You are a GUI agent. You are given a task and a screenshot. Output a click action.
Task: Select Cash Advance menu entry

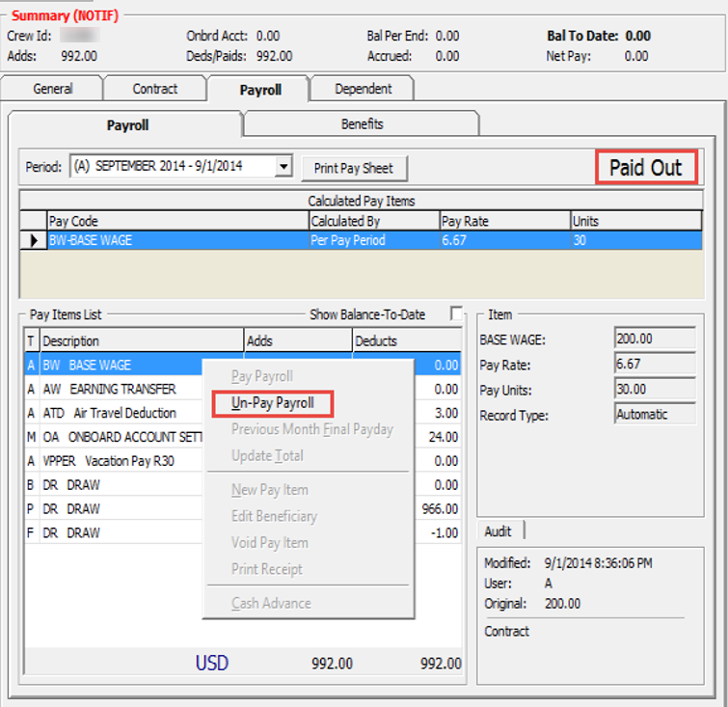(x=272, y=604)
